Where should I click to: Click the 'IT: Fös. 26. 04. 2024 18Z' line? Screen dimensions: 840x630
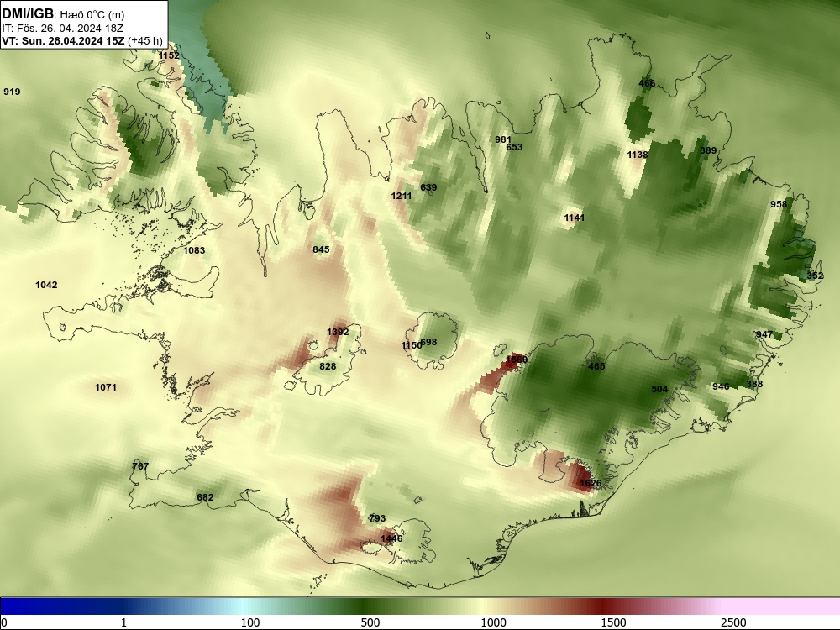pyautogui.click(x=63, y=29)
